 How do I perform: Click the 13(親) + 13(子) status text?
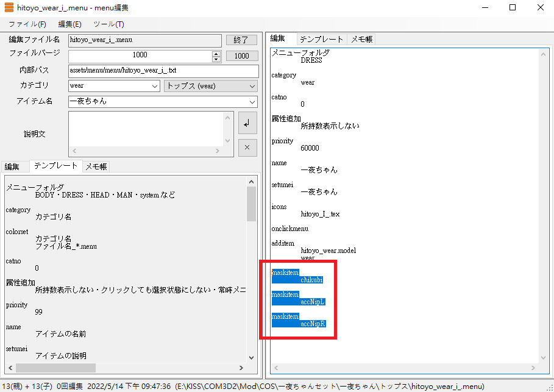tap(27, 387)
